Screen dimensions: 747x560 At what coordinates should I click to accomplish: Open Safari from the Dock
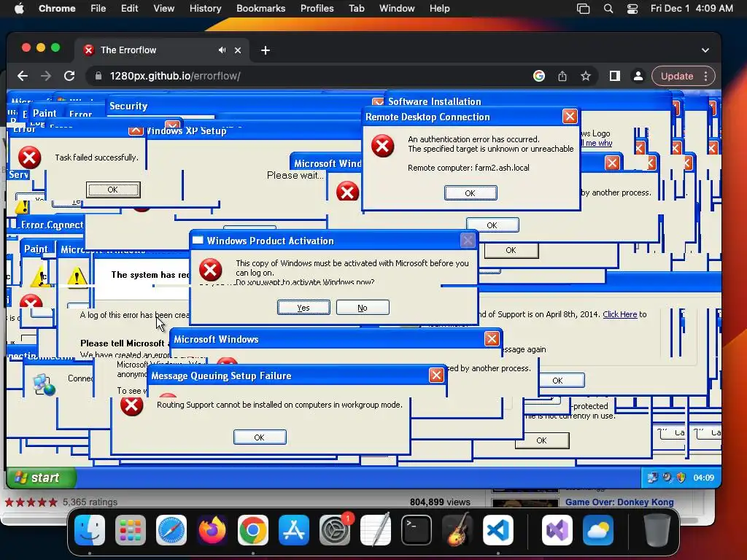click(x=171, y=530)
